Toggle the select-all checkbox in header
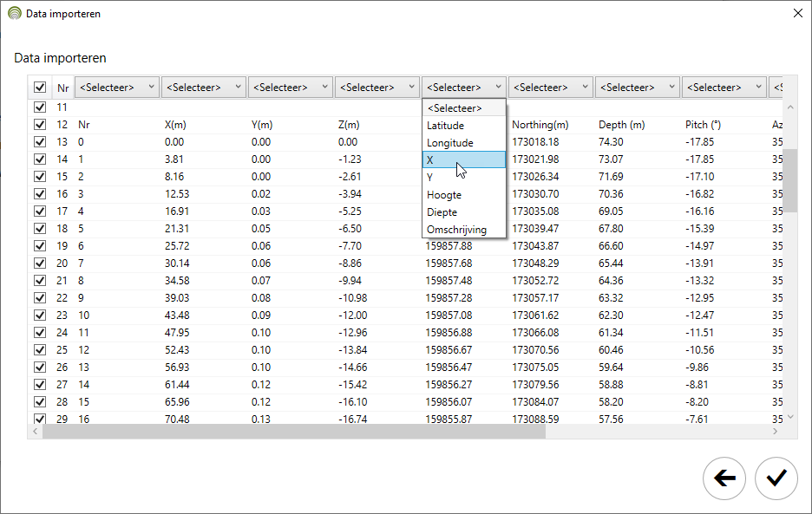Screen dimensions: 812x514 [x=40, y=87]
